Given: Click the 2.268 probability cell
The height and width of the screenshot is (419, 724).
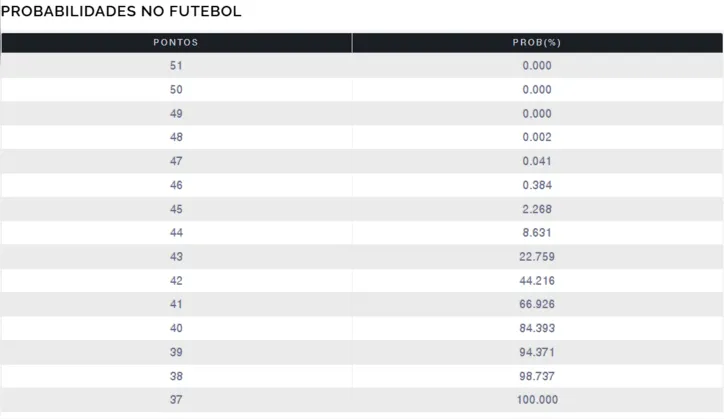Looking at the screenshot, I should pyautogui.click(x=536, y=209).
